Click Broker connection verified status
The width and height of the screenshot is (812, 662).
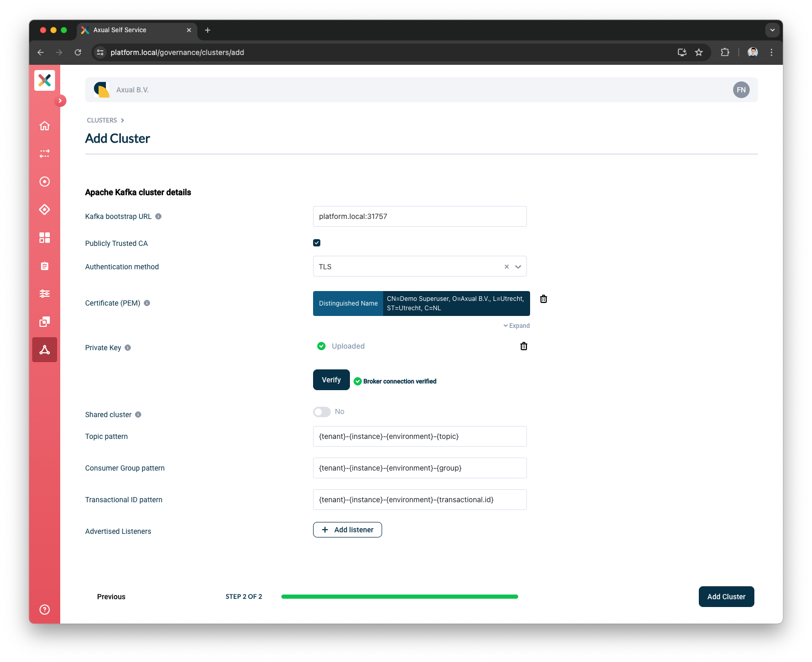(x=395, y=381)
